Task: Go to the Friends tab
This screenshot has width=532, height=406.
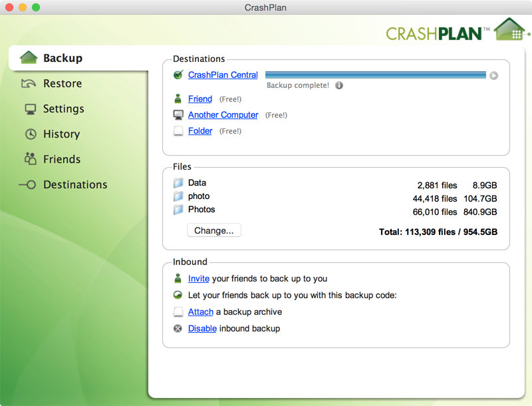Action: (62, 159)
